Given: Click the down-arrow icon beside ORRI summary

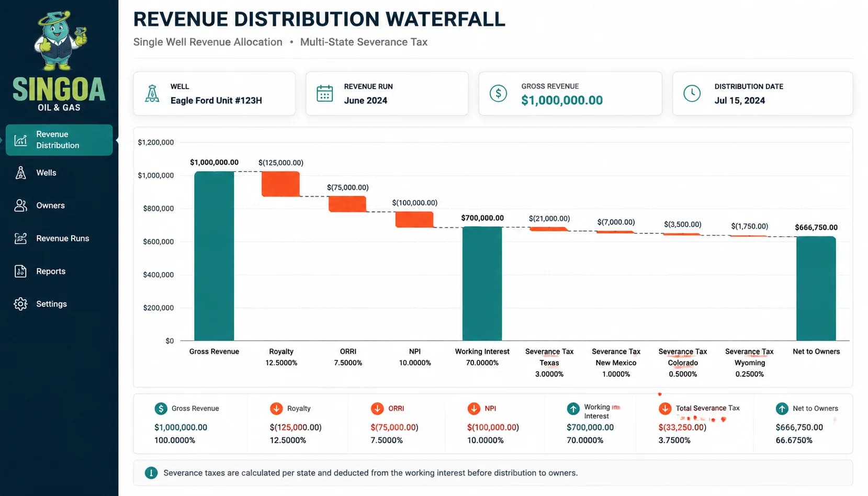Looking at the screenshot, I should pyautogui.click(x=377, y=409).
